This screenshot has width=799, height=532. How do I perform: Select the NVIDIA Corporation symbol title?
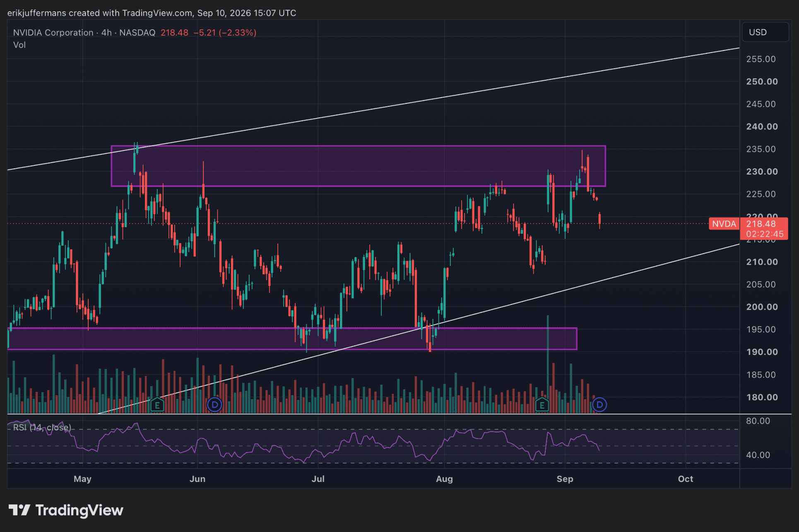click(53, 32)
